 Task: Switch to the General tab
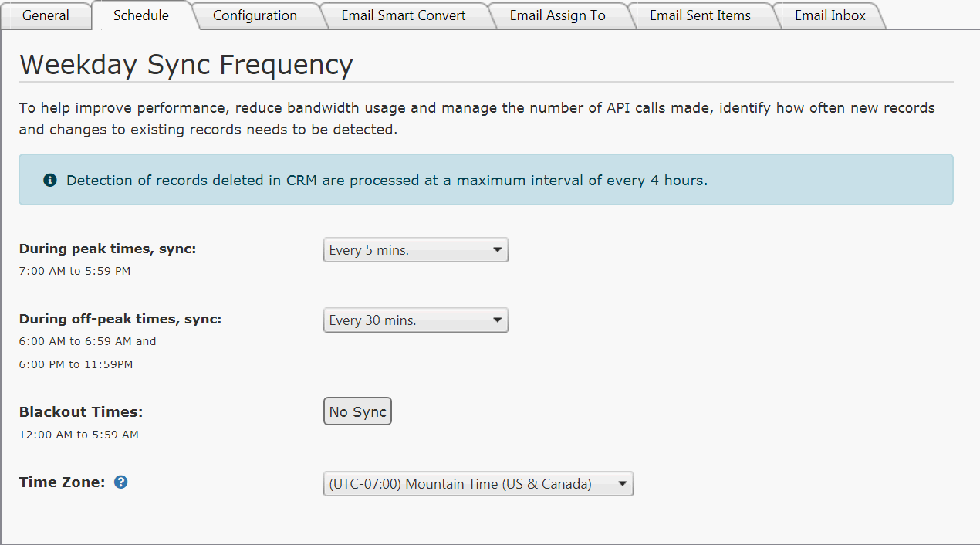coord(46,15)
